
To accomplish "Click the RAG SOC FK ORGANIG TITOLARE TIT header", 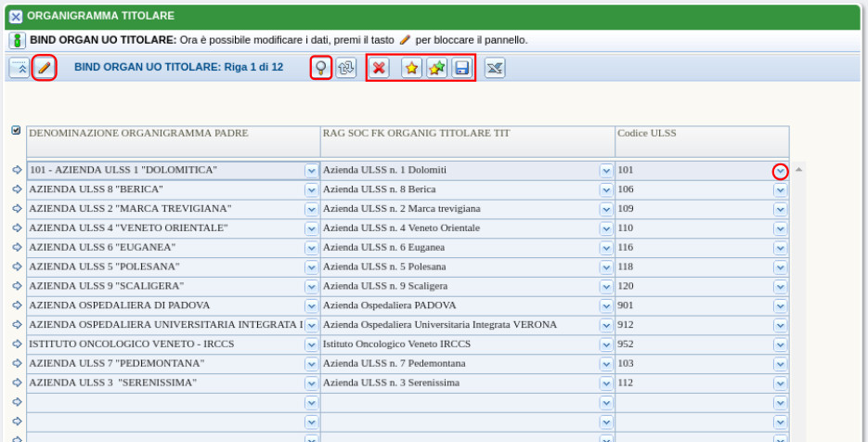I will coord(416,134).
